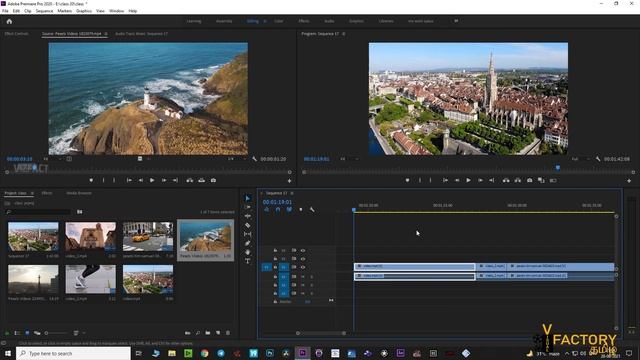Toggle sync lock on V1 track

[294, 267]
